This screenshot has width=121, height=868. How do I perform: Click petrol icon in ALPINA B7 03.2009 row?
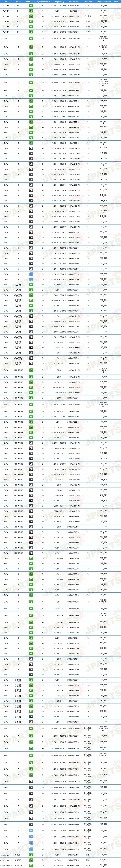coord(31,16)
